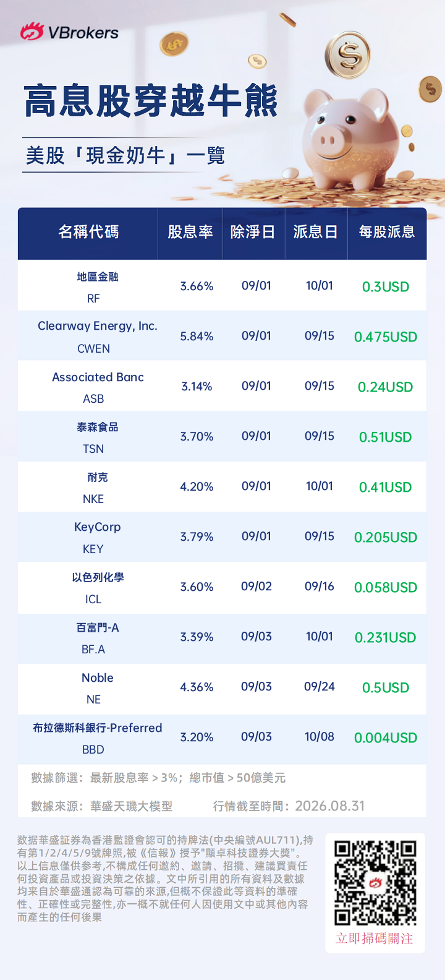This screenshot has height=980, width=445.
Task: Click the QR code image
Action: [x=375, y=883]
